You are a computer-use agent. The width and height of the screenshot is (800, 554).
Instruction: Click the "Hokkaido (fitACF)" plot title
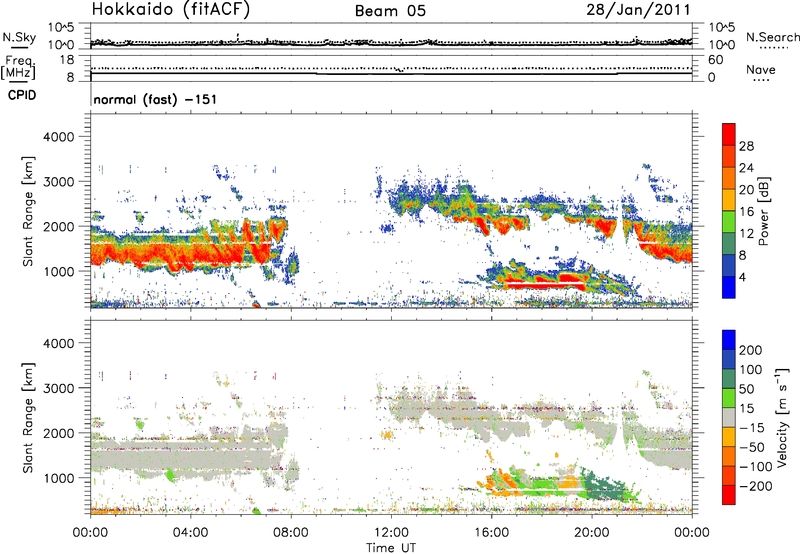(171, 9)
